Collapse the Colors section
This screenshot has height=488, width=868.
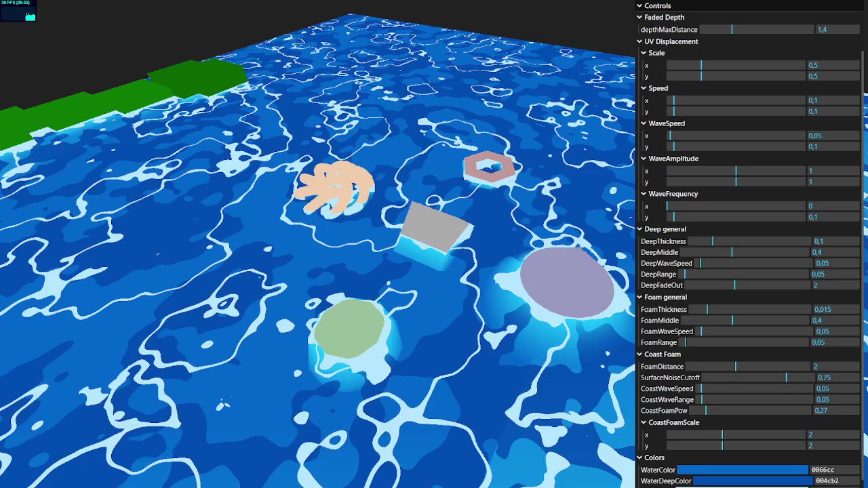639,457
